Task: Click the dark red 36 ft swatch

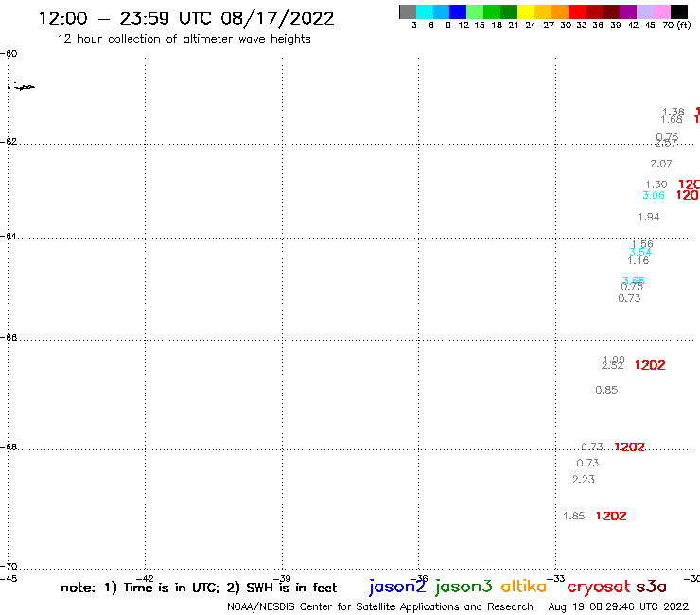Action: (594, 11)
